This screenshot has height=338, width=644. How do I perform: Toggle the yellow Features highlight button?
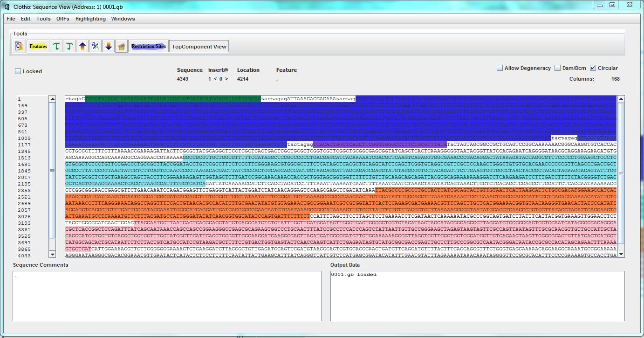click(x=38, y=46)
